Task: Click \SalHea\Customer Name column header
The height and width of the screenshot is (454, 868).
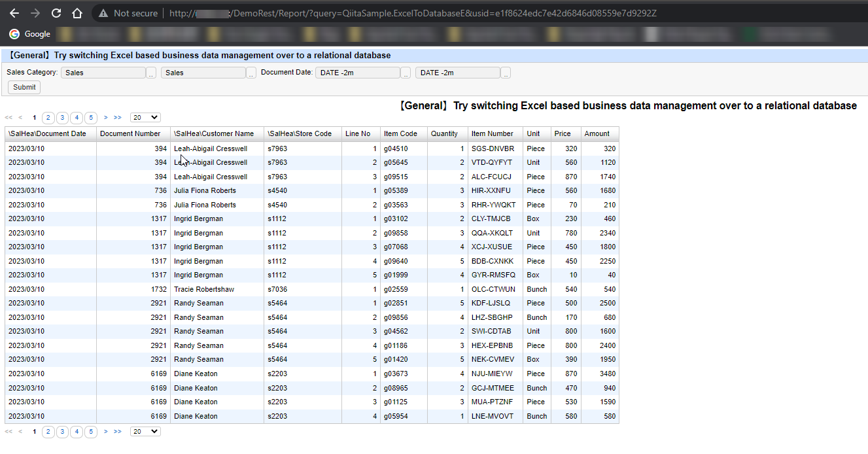Action: [217, 133]
